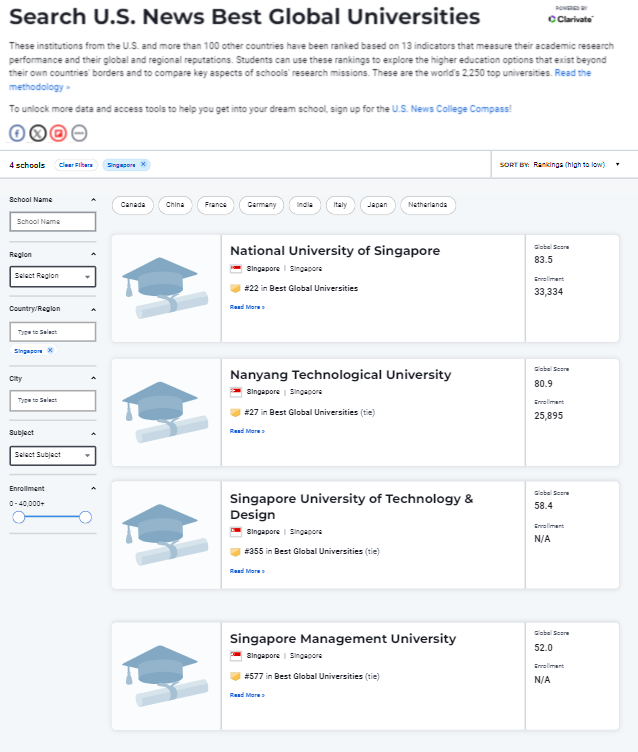Collapse the Country/Region filter section
The image size is (638, 752).
coord(94,309)
